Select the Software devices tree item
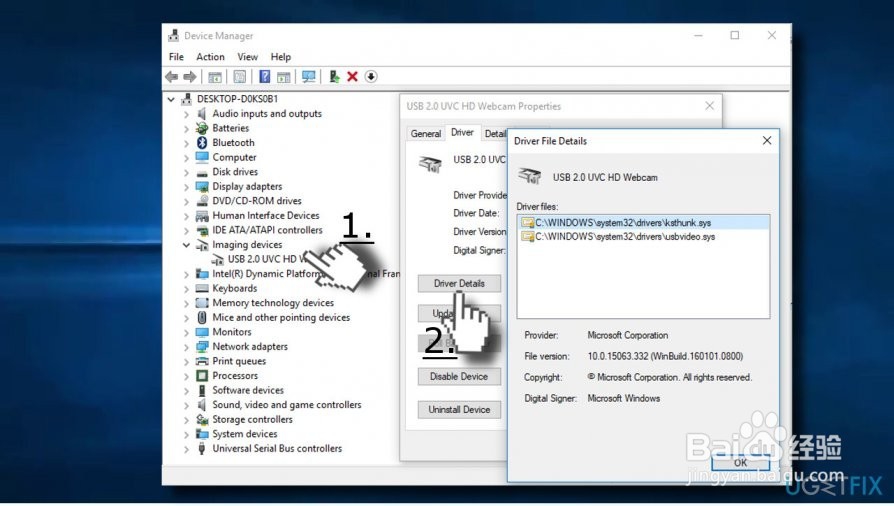 [248, 390]
